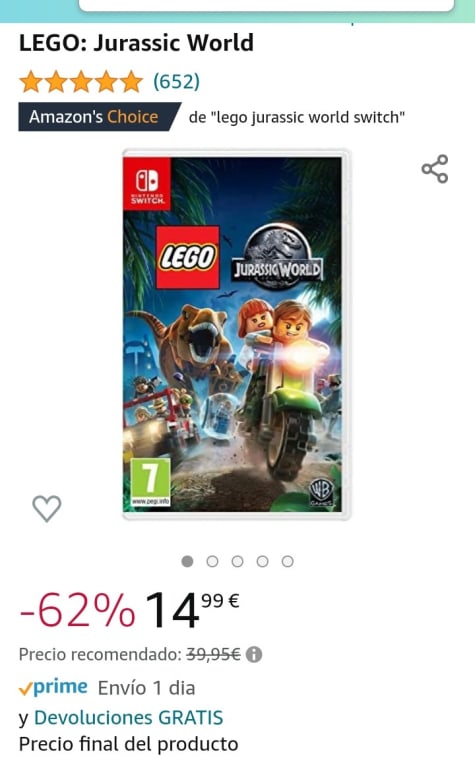This screenshot has height=758, width=475.
Task: Click the struck-through 39,95€ recommended price
Action: coord(214,655)
